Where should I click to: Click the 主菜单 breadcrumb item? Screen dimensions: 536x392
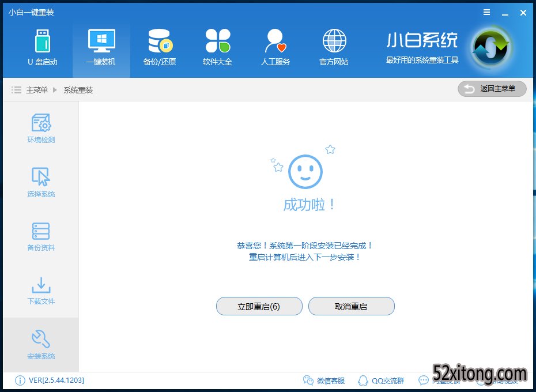(37, 90)
